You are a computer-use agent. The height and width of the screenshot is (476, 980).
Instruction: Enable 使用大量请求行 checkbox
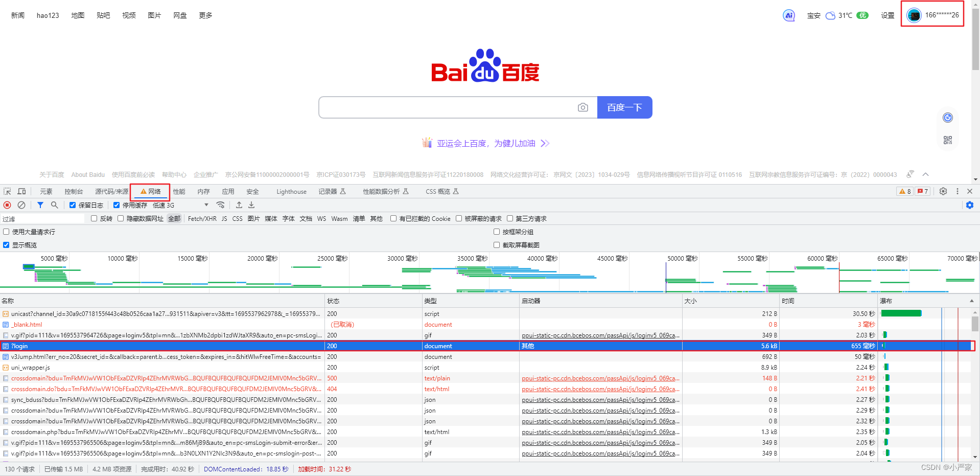[6, 232]
